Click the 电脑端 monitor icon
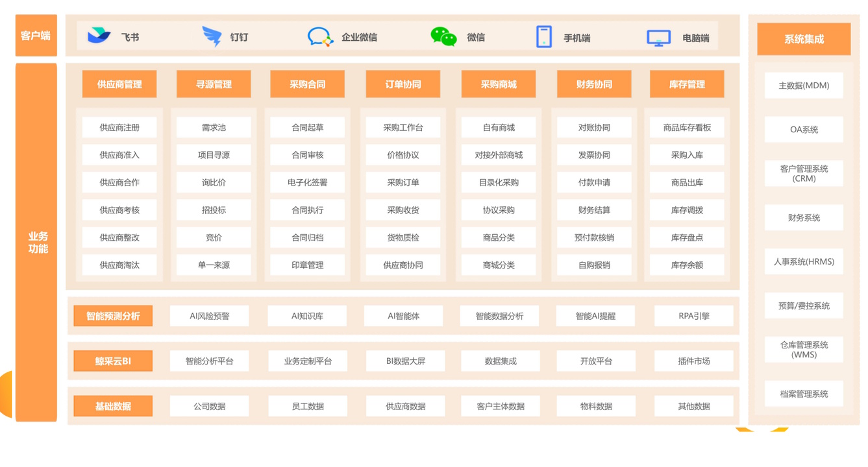 pyautogui.click(x=658, y=38)
